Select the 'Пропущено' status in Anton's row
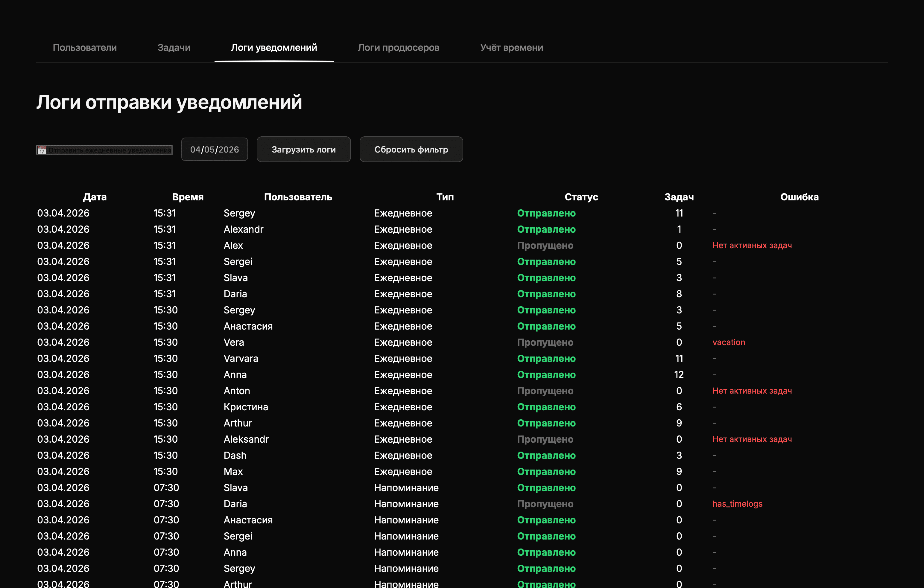The image size is (924, 588). coord(546,391)
